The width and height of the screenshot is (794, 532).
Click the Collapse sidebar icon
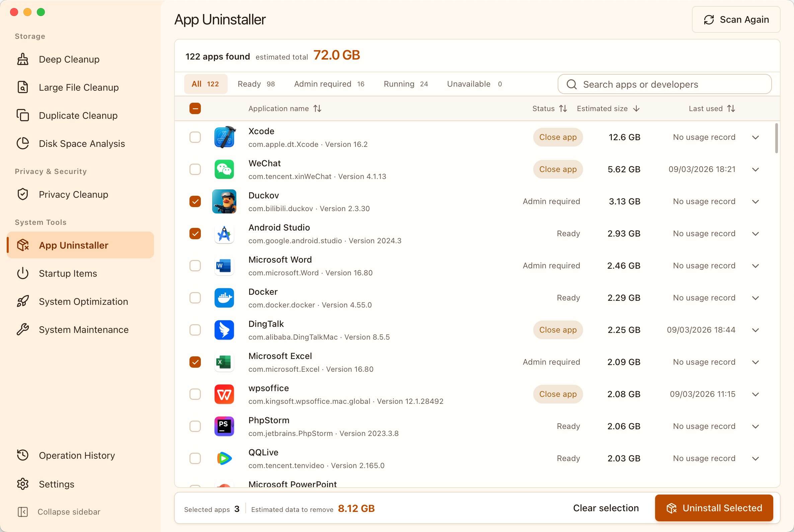(23, 512)
